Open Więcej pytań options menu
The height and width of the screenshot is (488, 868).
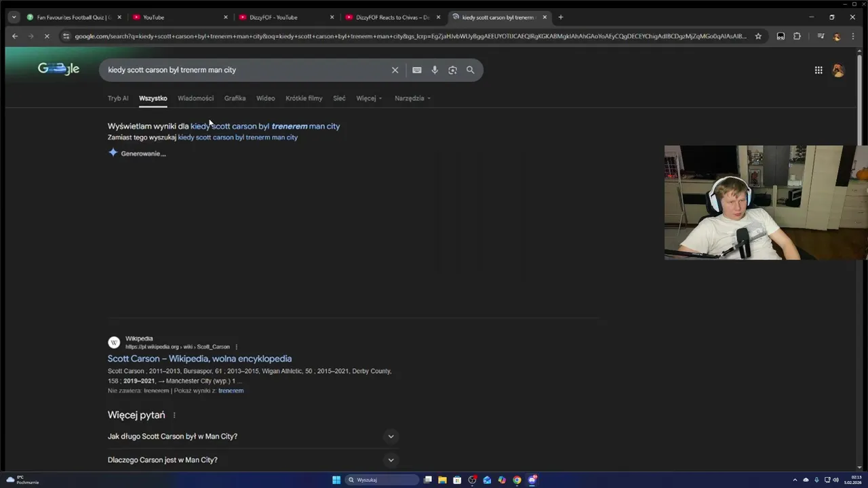[174, 415]
